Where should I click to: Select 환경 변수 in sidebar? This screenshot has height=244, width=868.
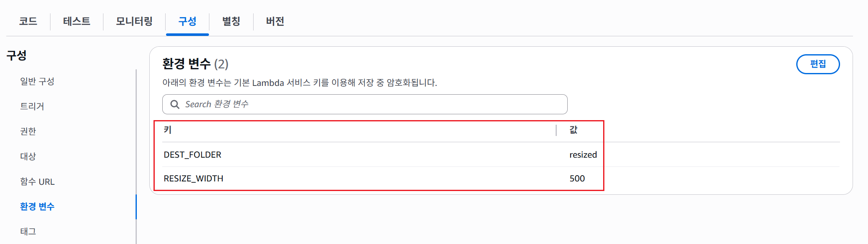[37, 206]
